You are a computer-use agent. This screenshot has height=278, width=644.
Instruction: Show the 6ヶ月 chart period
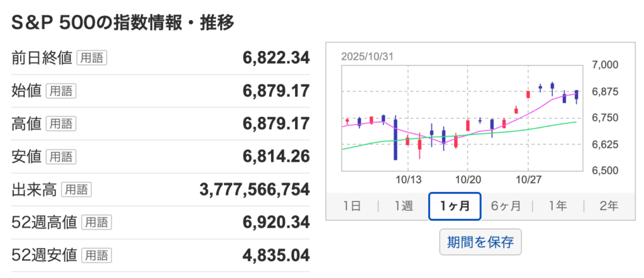(x=506, y=206)
